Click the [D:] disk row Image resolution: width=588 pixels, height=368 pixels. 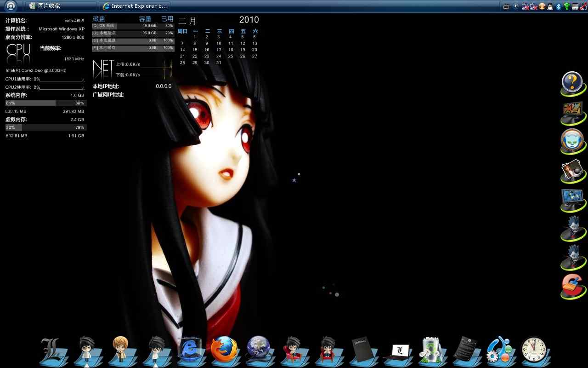coord(133,33)
